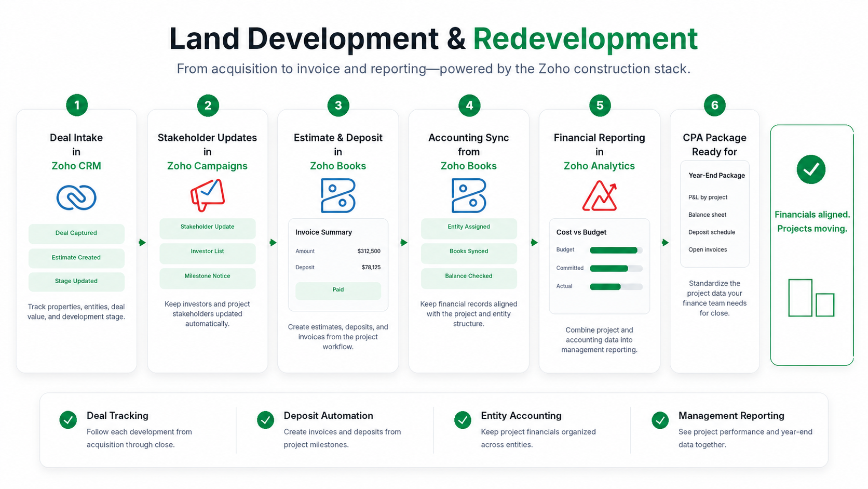This screenshot has height=489, width=868.
Task: Select the Stage Updated pill
Action: 76,281
